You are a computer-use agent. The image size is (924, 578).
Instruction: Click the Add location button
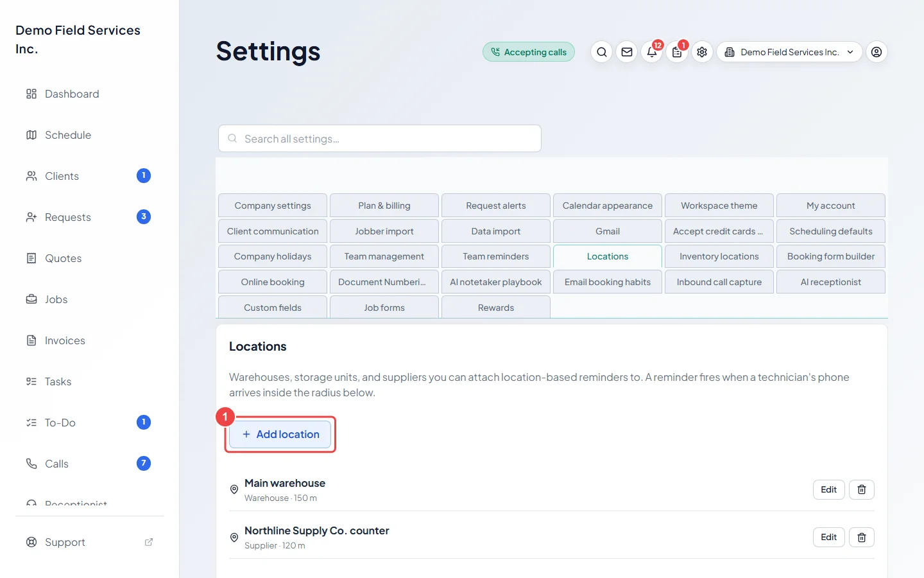[x=280, y=434]
